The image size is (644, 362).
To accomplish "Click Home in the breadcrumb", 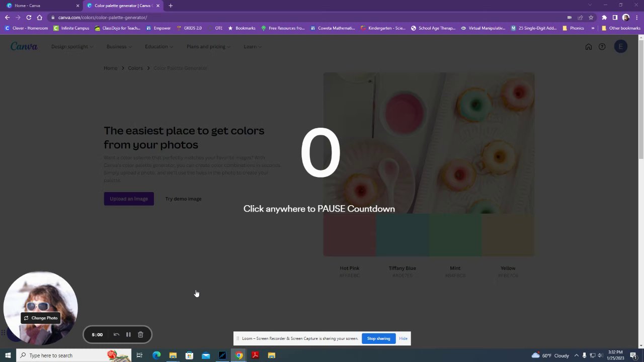I will click(110, 68).
